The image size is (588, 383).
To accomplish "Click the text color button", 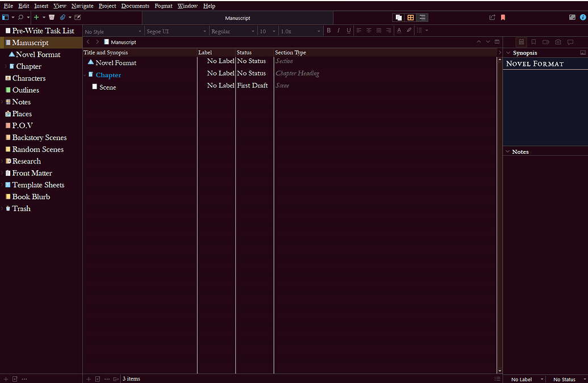I will point(399,31).
